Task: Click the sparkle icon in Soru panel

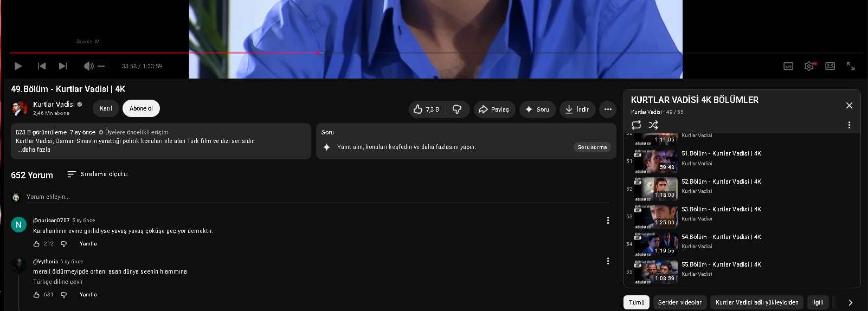Action: pyautogui.click(x=326, y=147)
